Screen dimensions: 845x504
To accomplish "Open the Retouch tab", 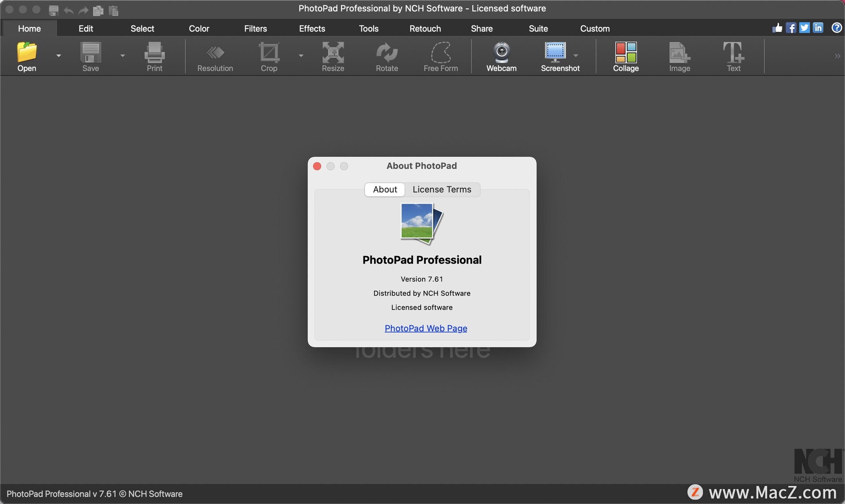I will (x=425, y=29).
